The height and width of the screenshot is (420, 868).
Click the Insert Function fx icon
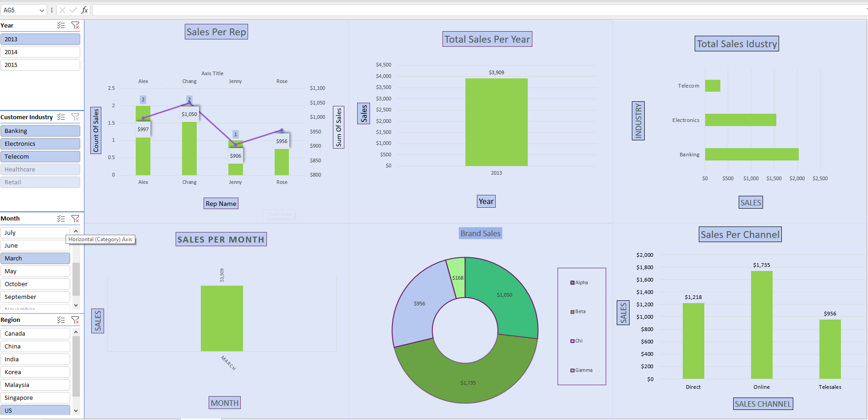84,10
